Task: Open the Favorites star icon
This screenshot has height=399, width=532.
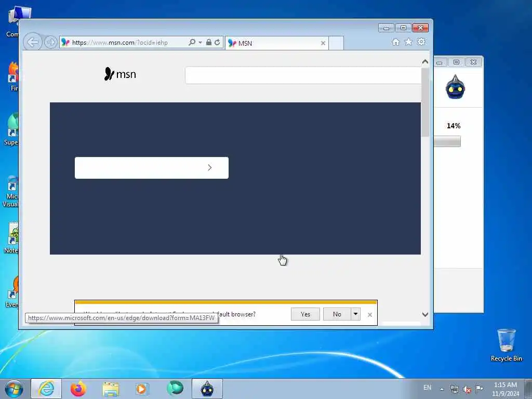Action: [408, 42]
